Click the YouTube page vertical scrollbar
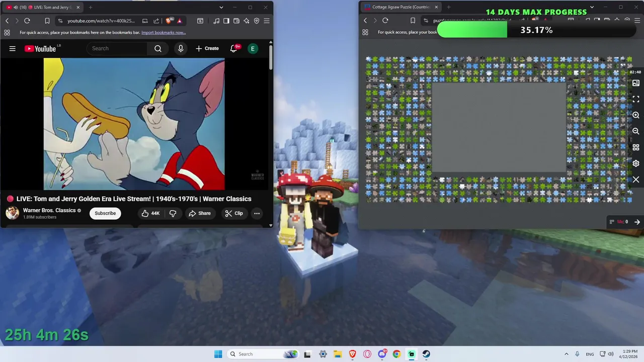This screenshot has height=362, width=644. [x=271, y=58]
